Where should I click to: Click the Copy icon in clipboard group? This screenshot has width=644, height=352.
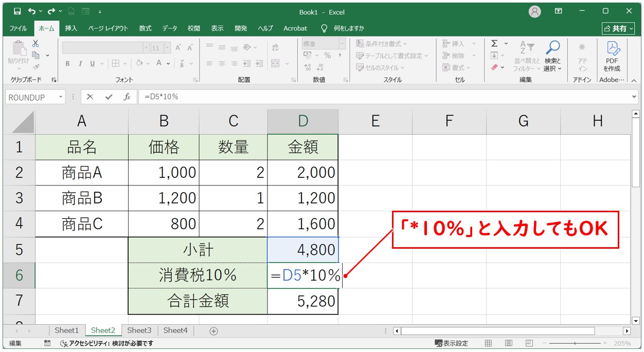click(36, 55)
